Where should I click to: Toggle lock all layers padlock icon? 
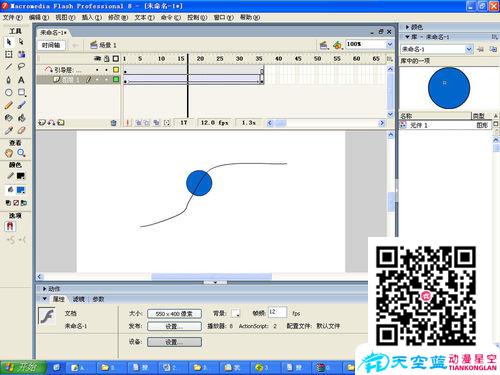tap(107, 59)
